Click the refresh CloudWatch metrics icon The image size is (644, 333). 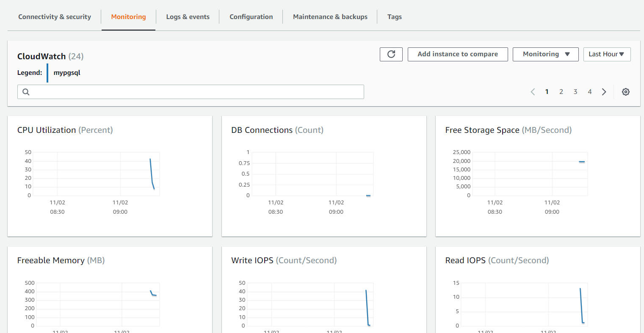(x=391, y=54)
